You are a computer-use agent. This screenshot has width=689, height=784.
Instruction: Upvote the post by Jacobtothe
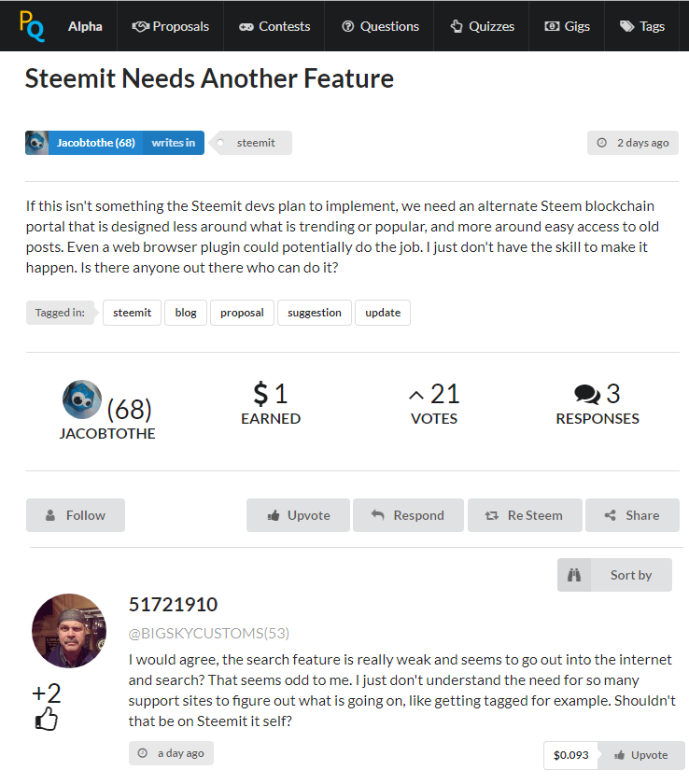coord(298,515)
